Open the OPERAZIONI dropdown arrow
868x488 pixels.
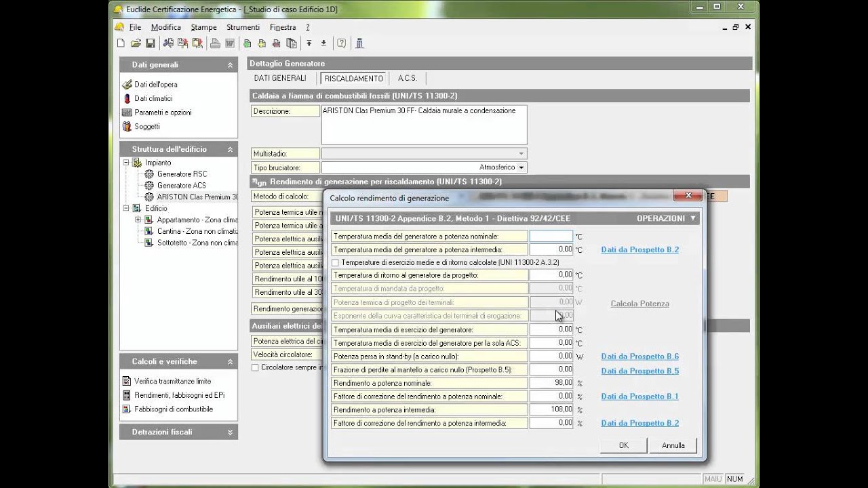pos(692,218)
